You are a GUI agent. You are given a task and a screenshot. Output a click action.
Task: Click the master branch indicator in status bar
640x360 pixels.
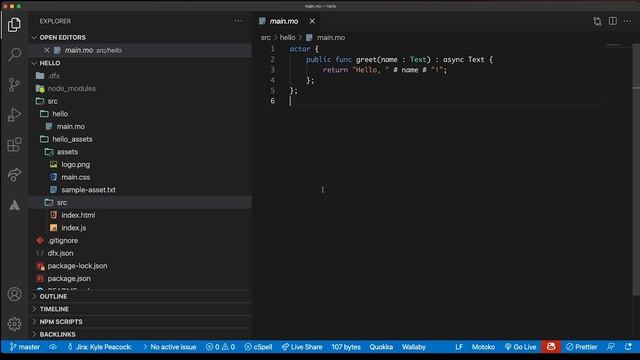25,347
